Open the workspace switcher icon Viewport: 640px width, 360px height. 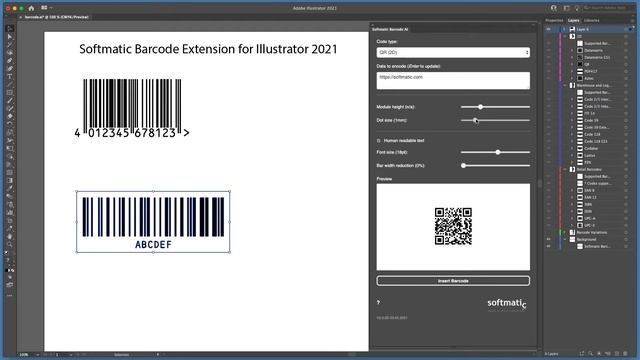coord(567,8)
